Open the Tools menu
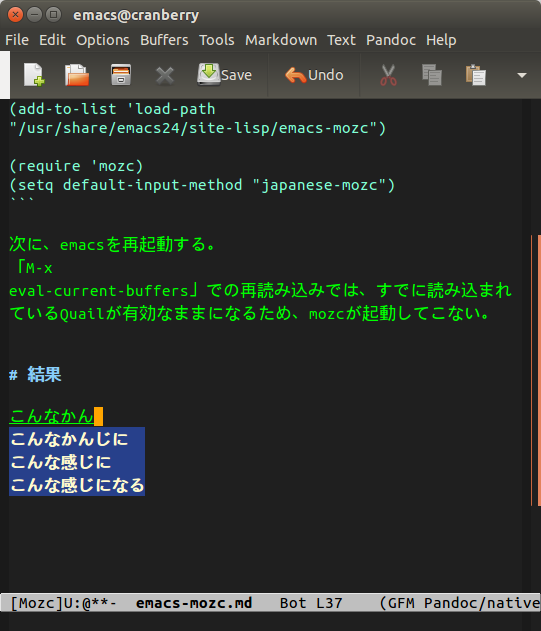Viewport: 541px width, 631px height. (217, 40)
